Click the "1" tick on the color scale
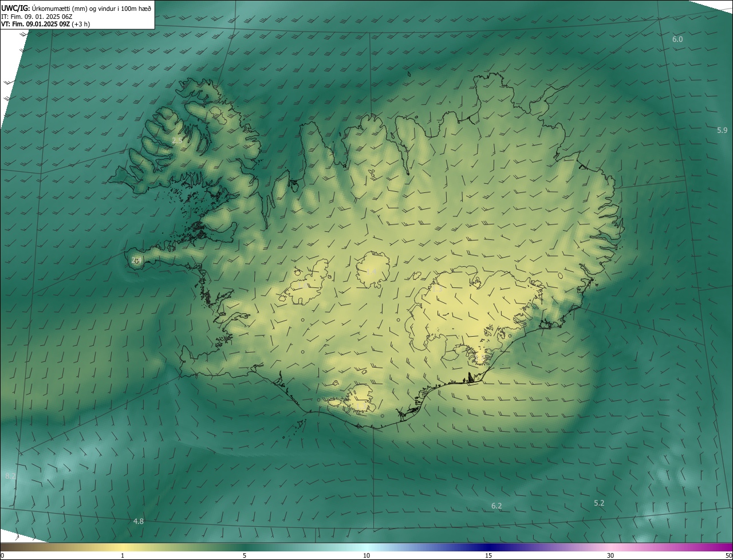 pos(123,555)
